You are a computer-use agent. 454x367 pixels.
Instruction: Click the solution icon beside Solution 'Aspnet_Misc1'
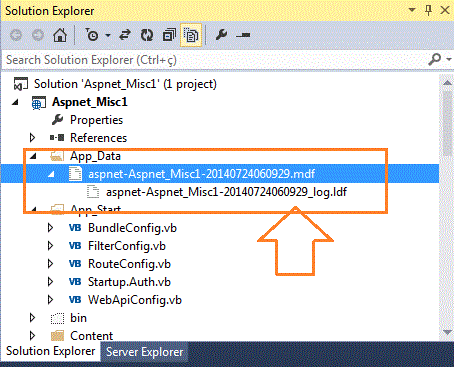click(x=21, y=84)
